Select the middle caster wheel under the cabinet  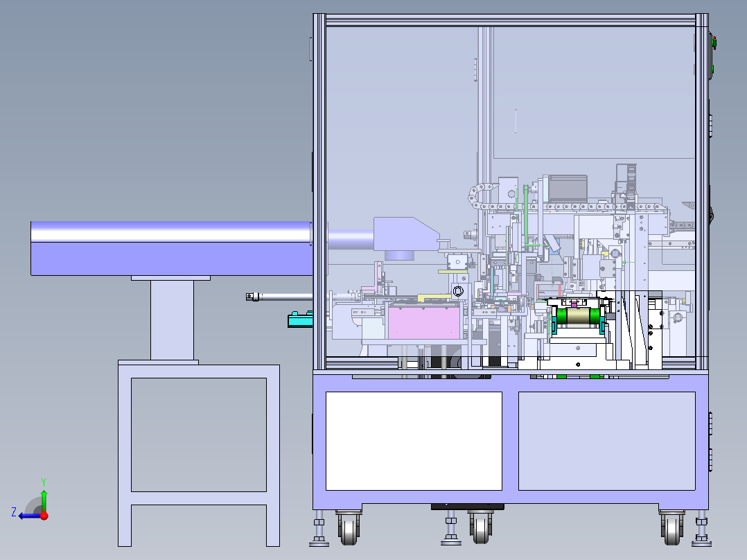coord(480,527)
